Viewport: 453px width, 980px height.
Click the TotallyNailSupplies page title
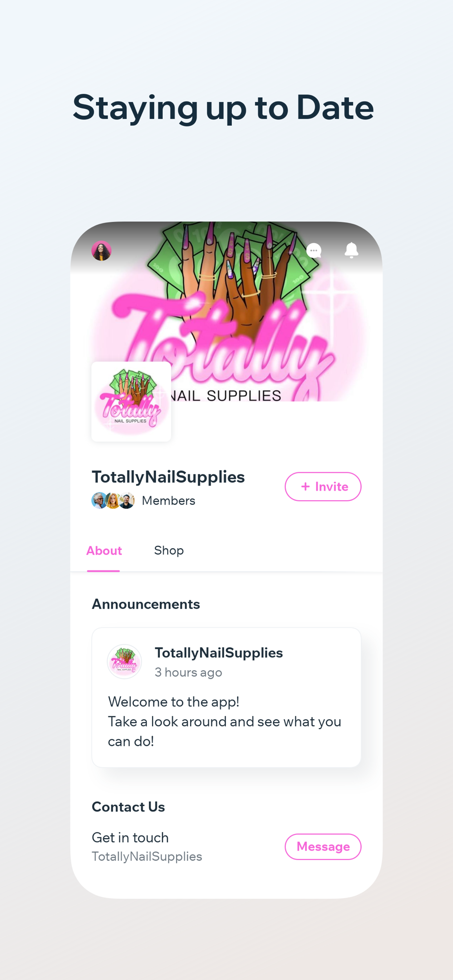click(x=168, y=477)
